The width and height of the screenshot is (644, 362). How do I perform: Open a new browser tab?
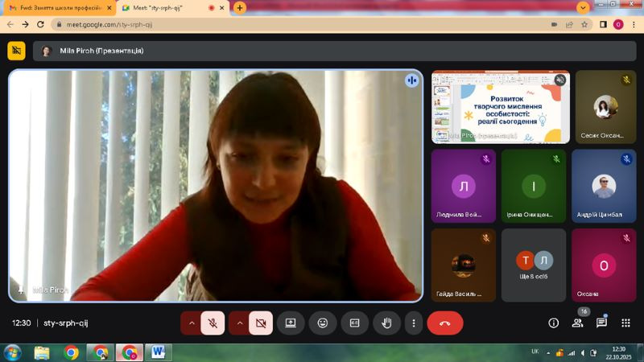[x=240, y=7]
